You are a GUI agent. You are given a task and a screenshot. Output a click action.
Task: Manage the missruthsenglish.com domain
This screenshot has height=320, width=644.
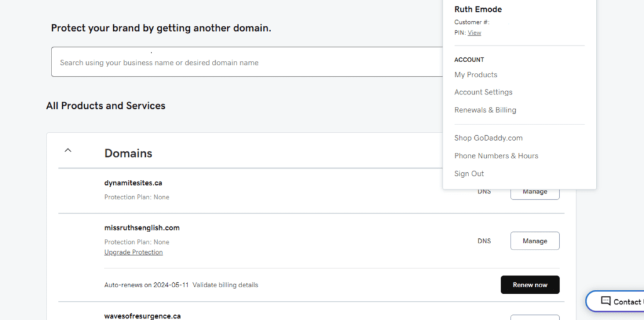coord(535,241)
